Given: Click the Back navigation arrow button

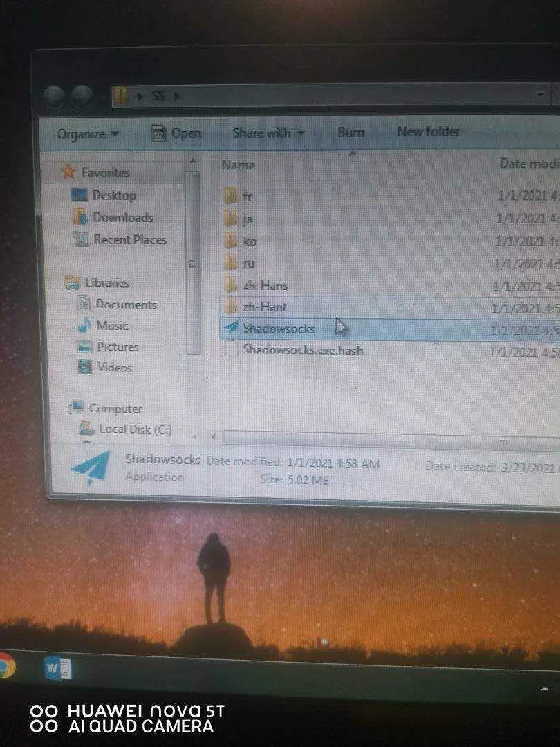Looking at the screenshot, I should (53, 98).
